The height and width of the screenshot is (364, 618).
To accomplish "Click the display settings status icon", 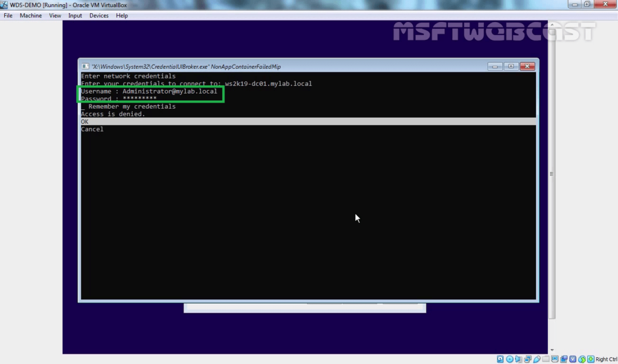I will click(555, 359).
